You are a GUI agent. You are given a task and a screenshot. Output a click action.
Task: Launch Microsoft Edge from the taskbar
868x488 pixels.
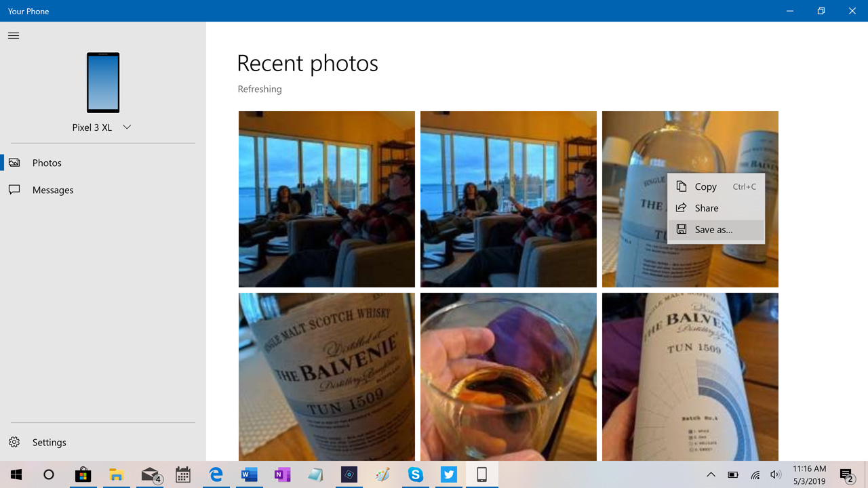(216, 474)
